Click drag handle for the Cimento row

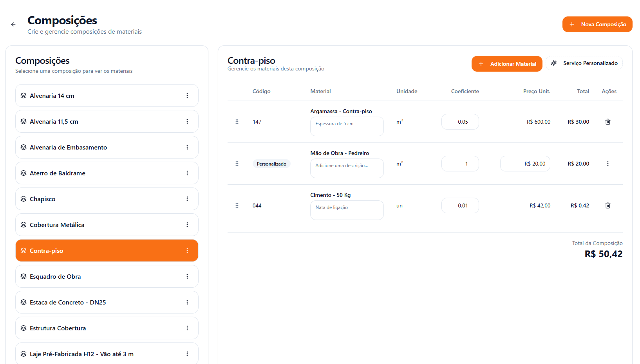click(x=237, y=205)
